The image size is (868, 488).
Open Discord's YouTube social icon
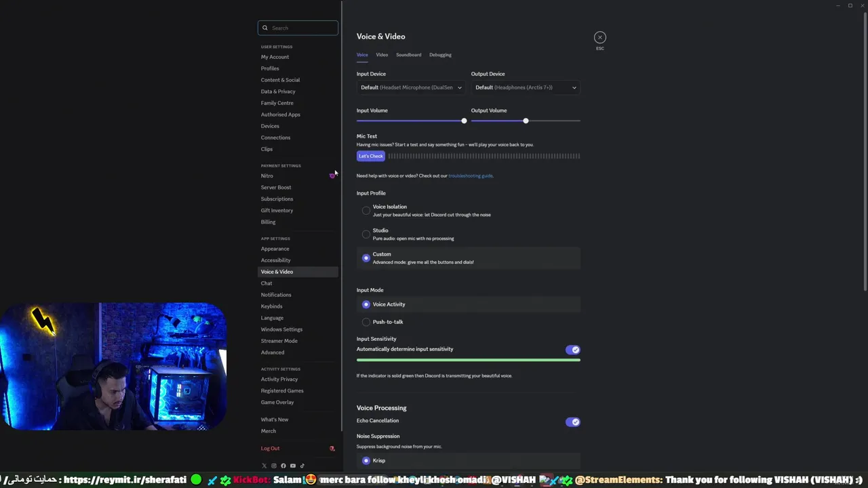pyautogui.click(x=293, y=466)
